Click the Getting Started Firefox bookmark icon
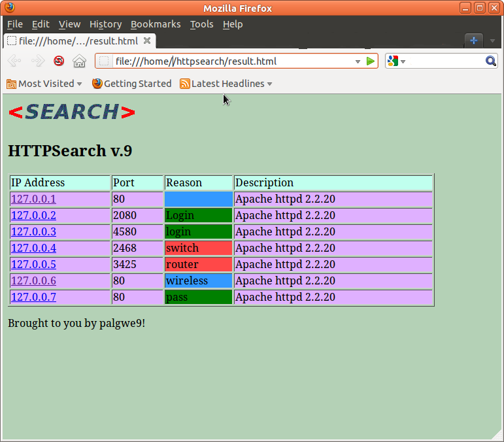Screen dimensions: 504x442 point(97,84)
